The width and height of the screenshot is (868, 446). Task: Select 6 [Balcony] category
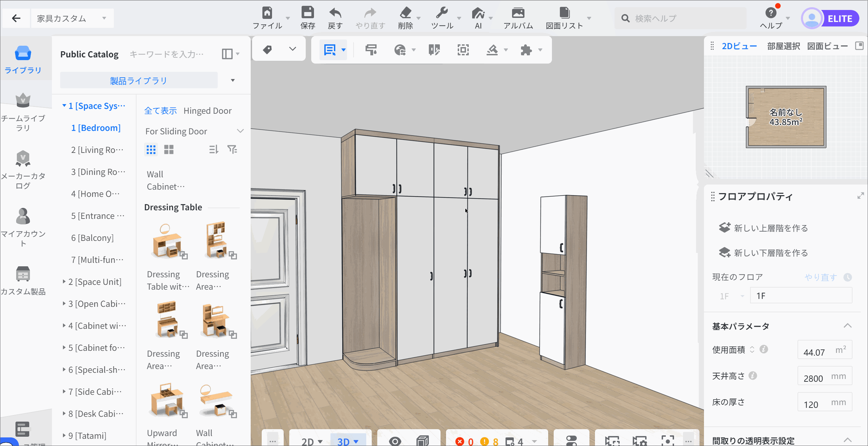[93, 238]
